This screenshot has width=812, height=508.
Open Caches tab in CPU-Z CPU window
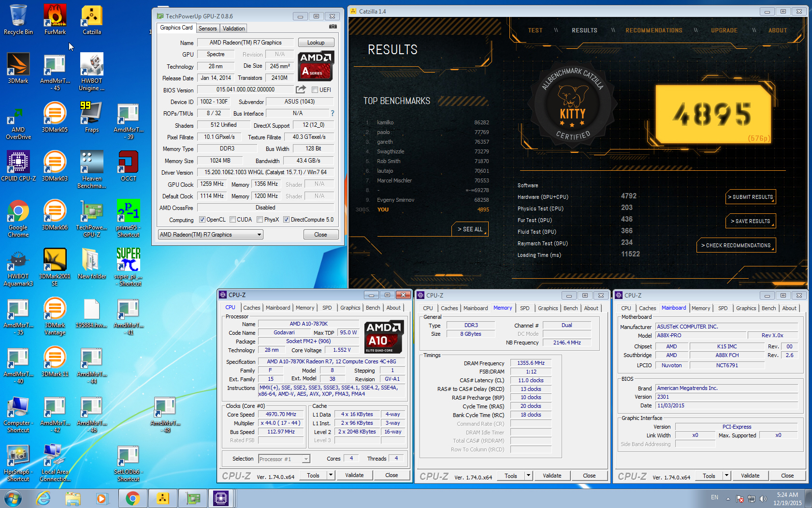tap(252, 308)
